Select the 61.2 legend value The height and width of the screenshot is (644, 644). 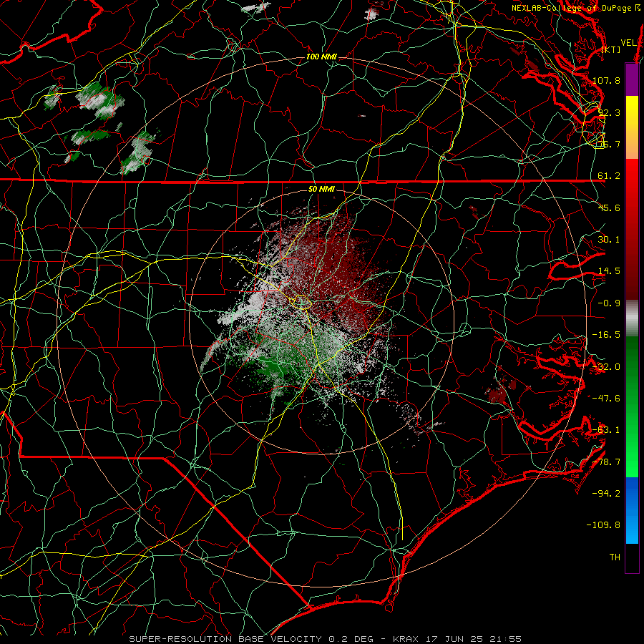coord(609,176)
